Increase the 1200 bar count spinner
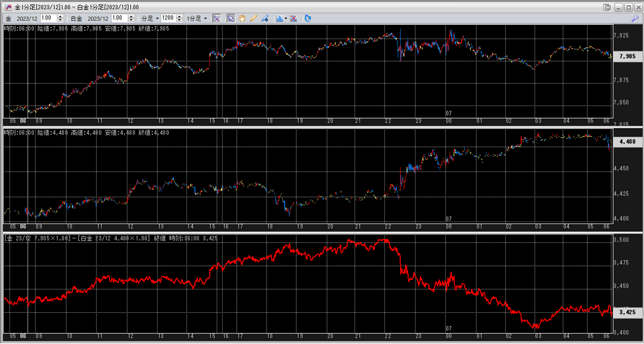Viewport: 644px width, 344px height. coord(180,17)
